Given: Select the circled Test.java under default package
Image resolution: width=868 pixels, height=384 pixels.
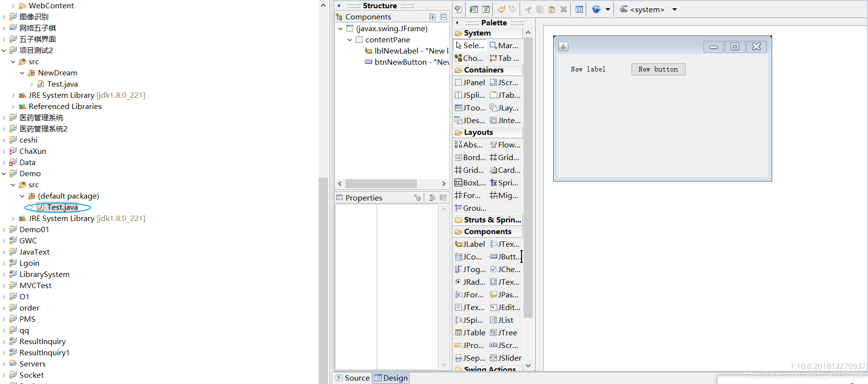Looking at the screenshot, I should tap(62, 207).
